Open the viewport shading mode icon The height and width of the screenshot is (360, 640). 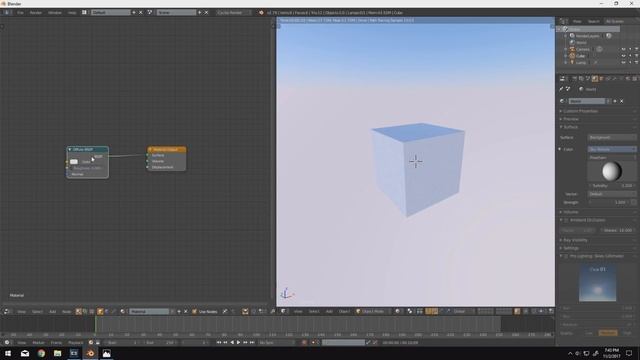(398, 311)
